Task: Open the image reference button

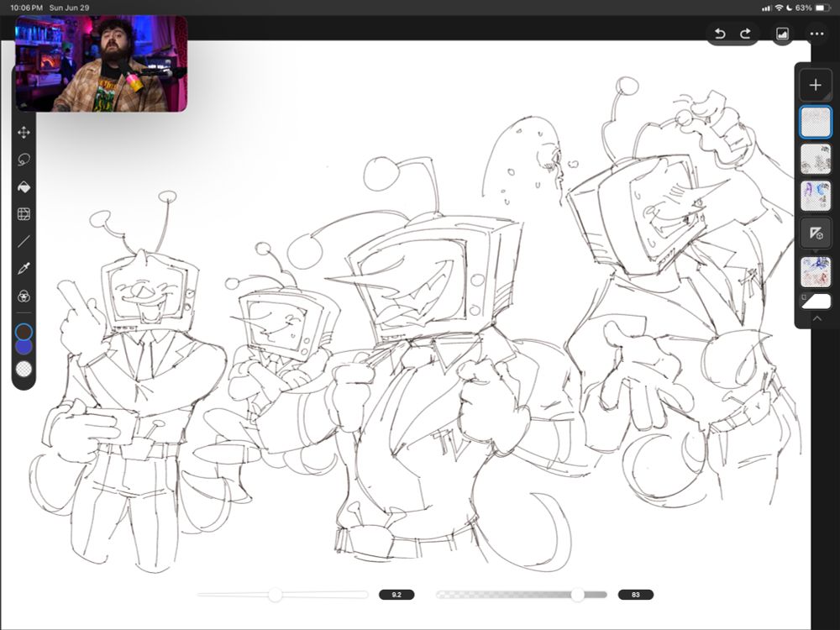Action: tap(782, 34)
